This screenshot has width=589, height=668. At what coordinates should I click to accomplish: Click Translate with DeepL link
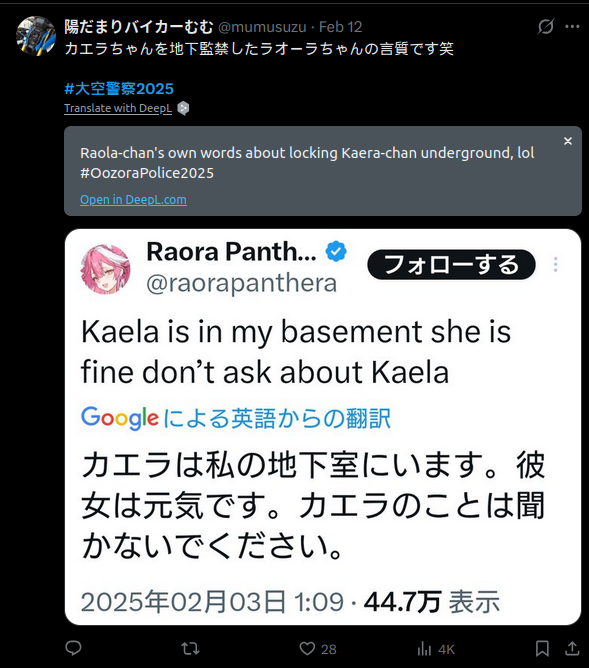pyautogui.click(x=118, y=108)
